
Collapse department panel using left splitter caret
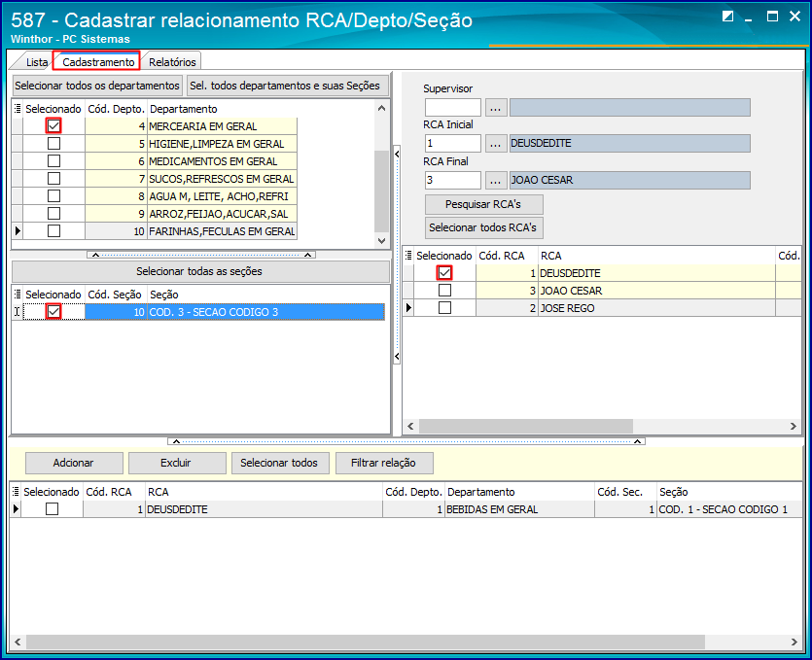[95, 255]
